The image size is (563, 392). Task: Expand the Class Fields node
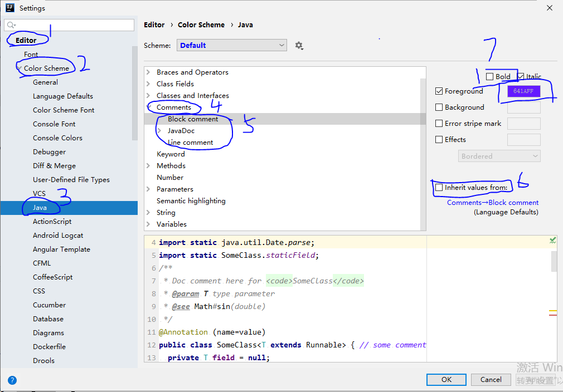coord(148,84)
